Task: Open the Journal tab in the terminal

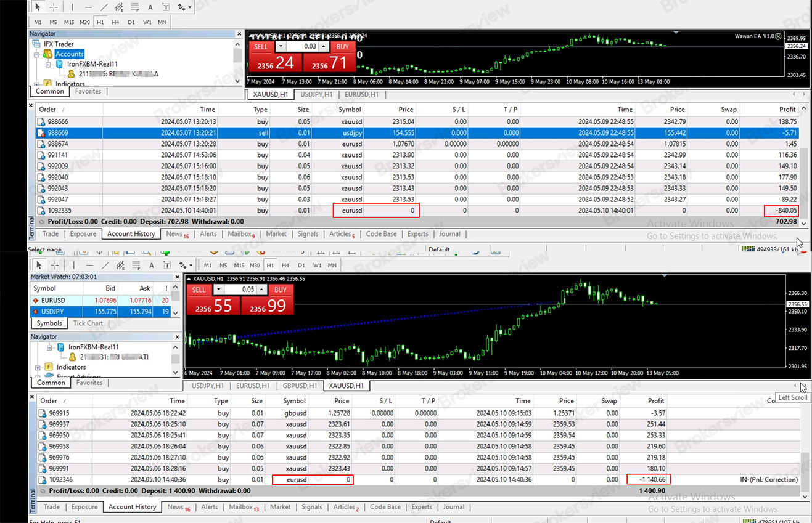Action: (x=449, y=233)
